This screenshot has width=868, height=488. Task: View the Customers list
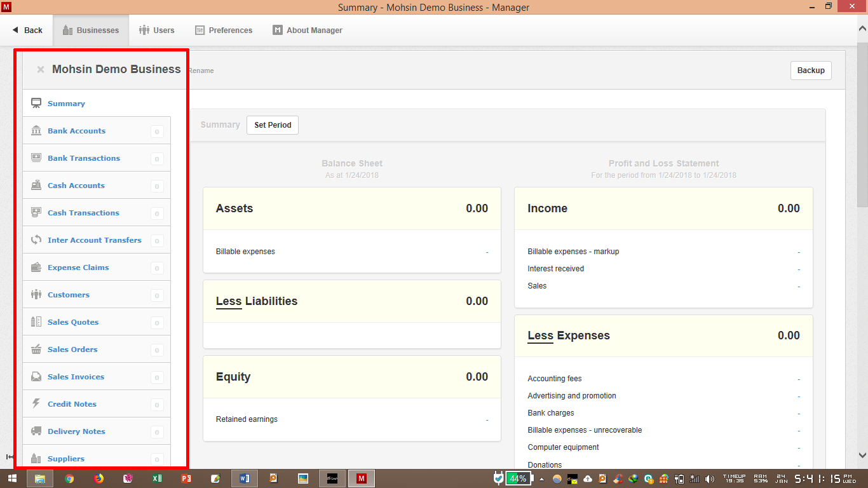69,295
